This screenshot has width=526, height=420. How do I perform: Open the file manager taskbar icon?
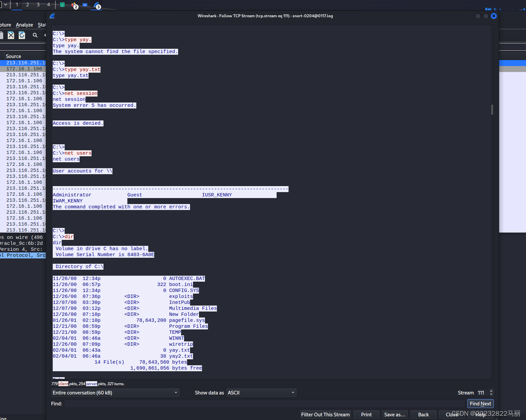(x=85, y=5)
